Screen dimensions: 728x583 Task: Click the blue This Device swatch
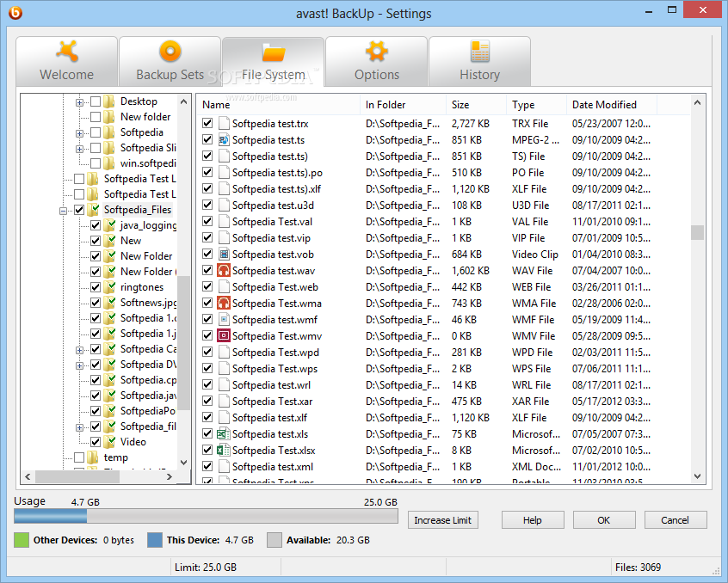(155, 540)
